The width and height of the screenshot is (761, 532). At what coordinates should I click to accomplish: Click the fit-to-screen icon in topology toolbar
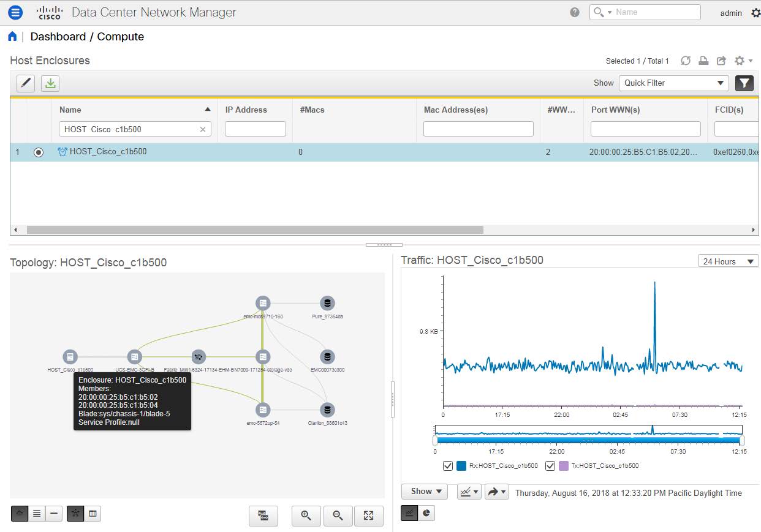[369, 515]
